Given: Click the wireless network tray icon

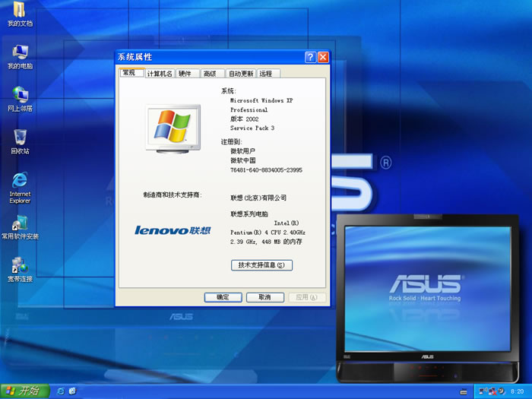Looking at the screenshot, I should pos(483,391).
